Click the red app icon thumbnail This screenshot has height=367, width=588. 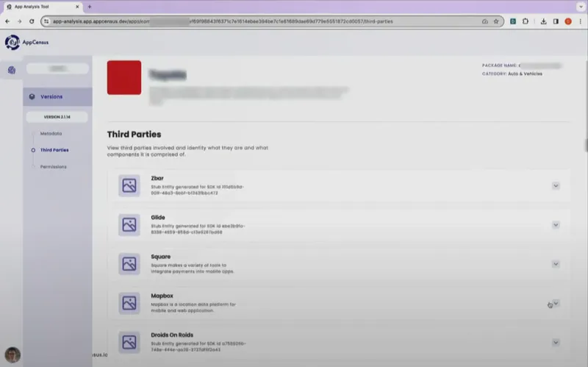pyautogui.click(x=124, y=78)
